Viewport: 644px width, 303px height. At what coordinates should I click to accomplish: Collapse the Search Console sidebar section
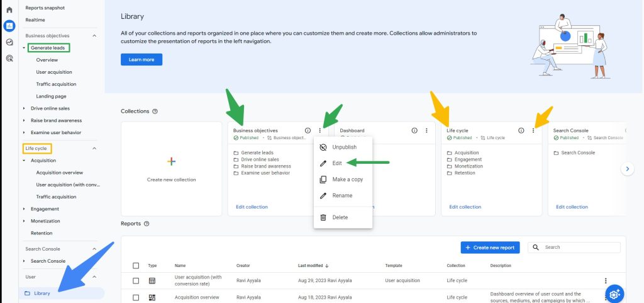click(x=94, y=249)
